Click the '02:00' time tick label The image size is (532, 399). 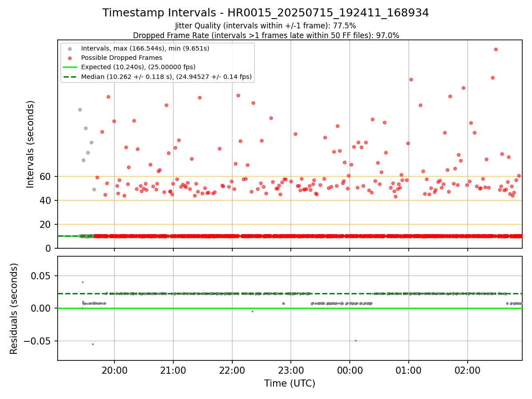pyautogui.click(x=468, y=370)
